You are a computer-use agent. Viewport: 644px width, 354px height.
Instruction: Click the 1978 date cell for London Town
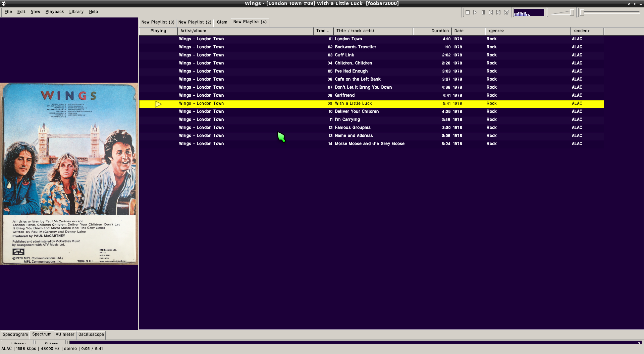(458, 39)
